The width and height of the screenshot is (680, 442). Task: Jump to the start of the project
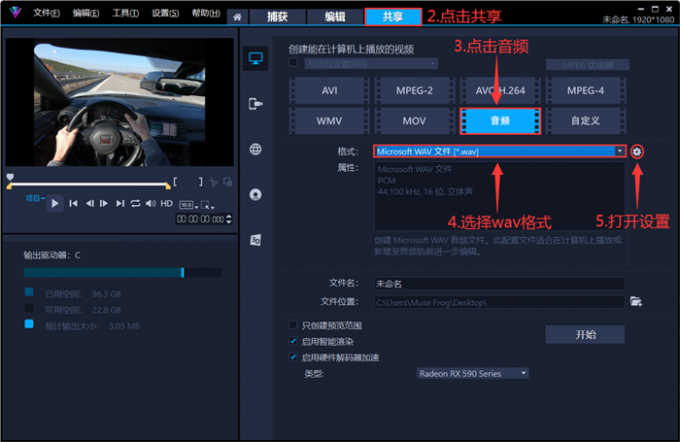click(73, 203)
